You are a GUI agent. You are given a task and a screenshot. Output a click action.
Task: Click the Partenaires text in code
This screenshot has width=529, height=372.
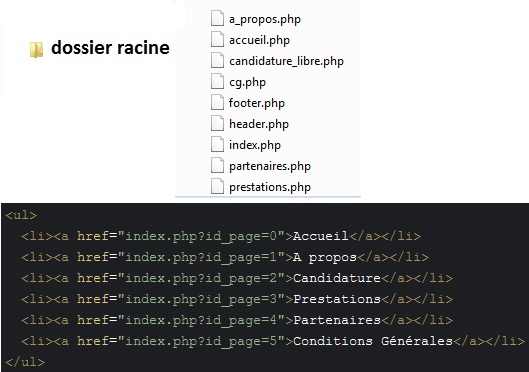coord(337,320)
